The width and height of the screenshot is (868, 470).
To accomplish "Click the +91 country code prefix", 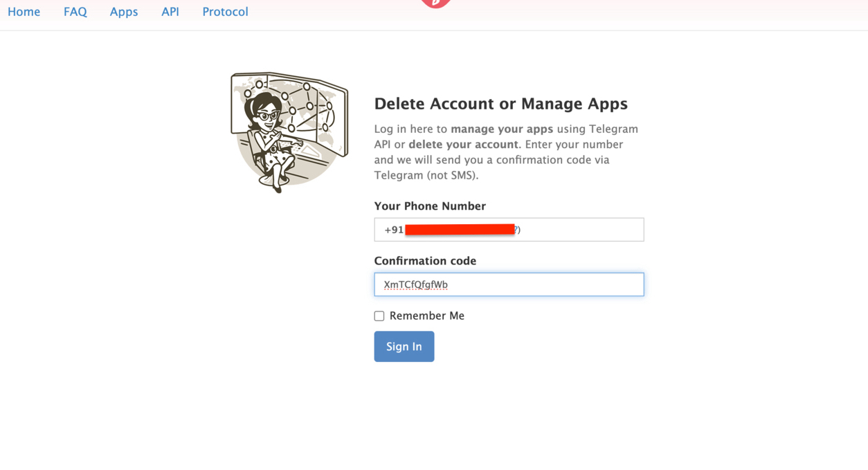I will [394, 230].
